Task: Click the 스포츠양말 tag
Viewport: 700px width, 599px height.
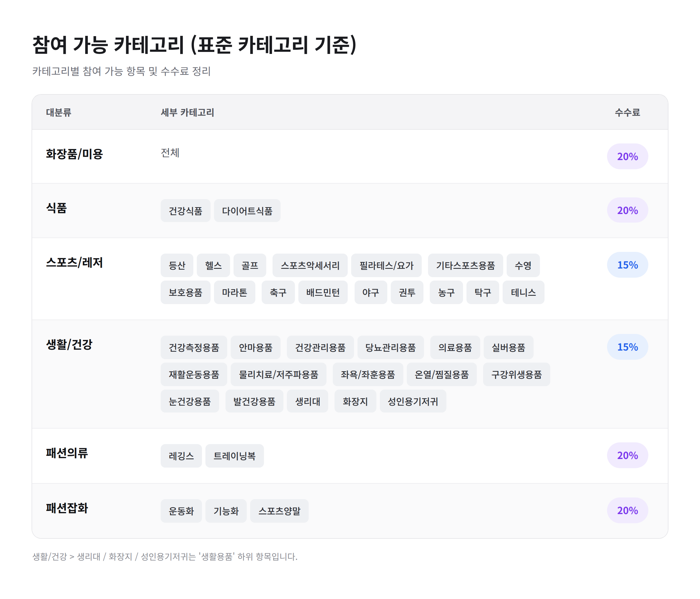Action: [x=279, y=511]
